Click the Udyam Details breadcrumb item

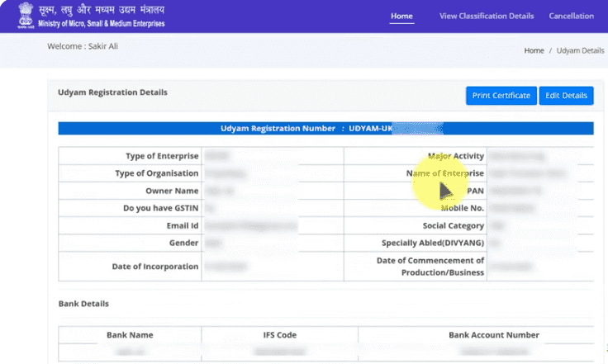580,50
